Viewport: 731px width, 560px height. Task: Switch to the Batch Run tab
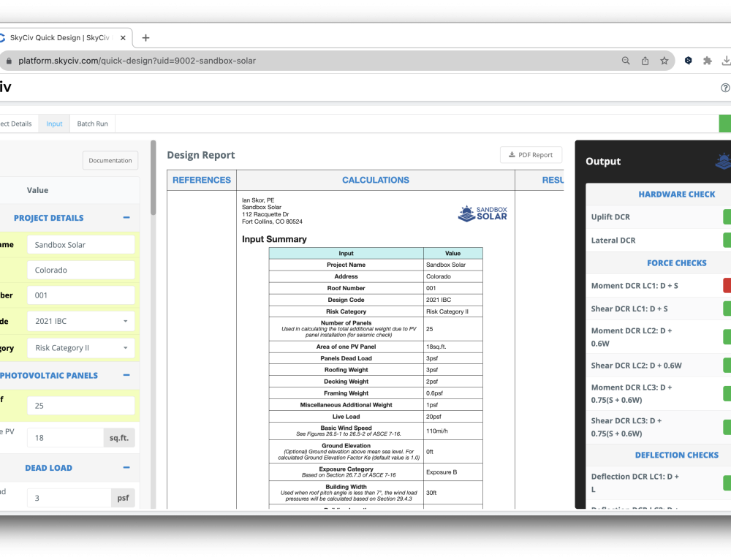(x=92, y=124)
